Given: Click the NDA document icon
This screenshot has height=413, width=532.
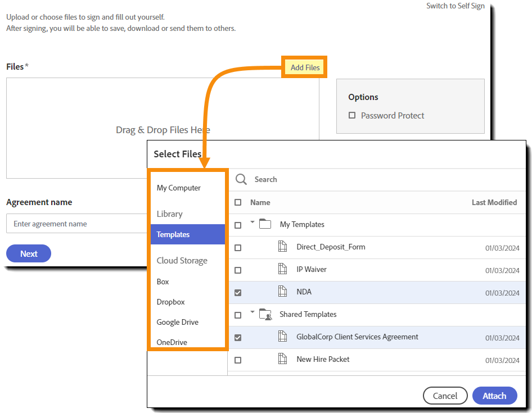Looking at the screenshot, I should tap(282, 291).
